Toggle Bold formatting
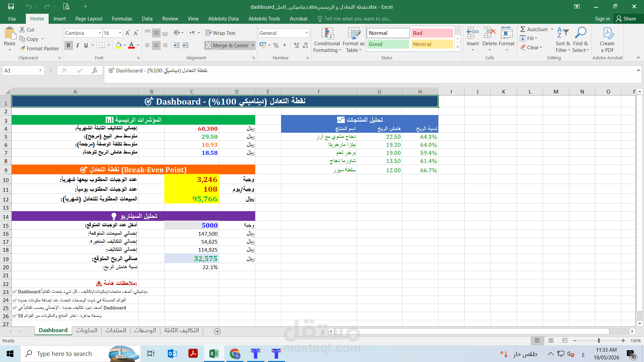 [x=68, y=45]
